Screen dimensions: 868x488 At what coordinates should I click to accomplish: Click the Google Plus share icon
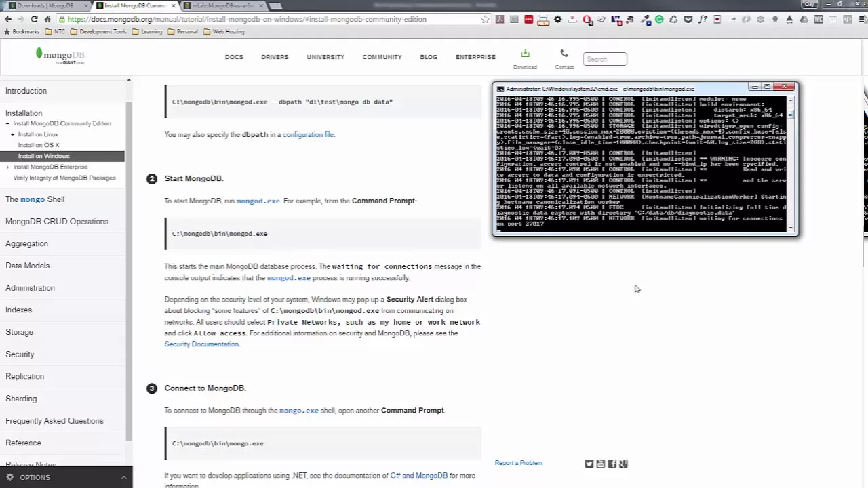[623, 464]
